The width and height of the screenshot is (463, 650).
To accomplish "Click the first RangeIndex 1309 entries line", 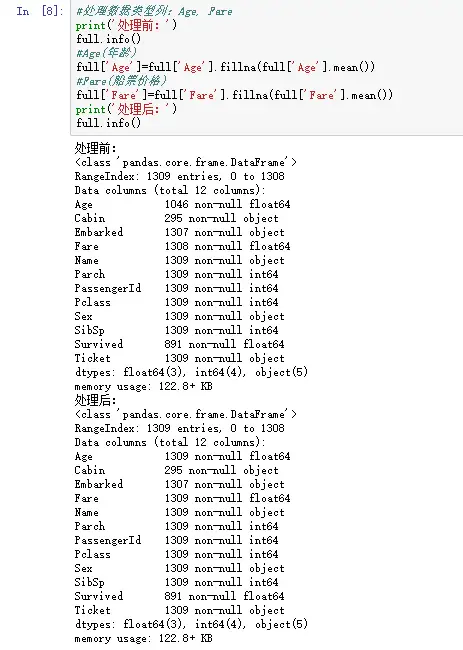I will pyautogui.click(x=179, y=176).
